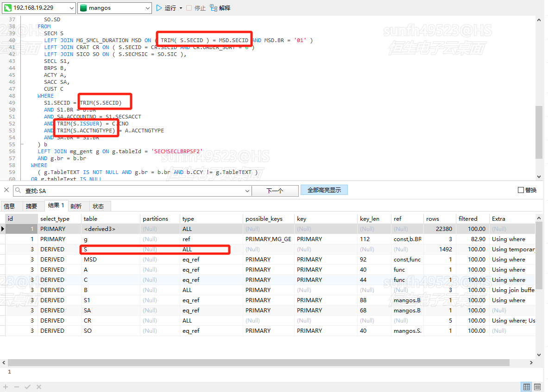Click the Using join buffer extra cell
Viewport: 548px width, 392px height.
pos(512,290)
